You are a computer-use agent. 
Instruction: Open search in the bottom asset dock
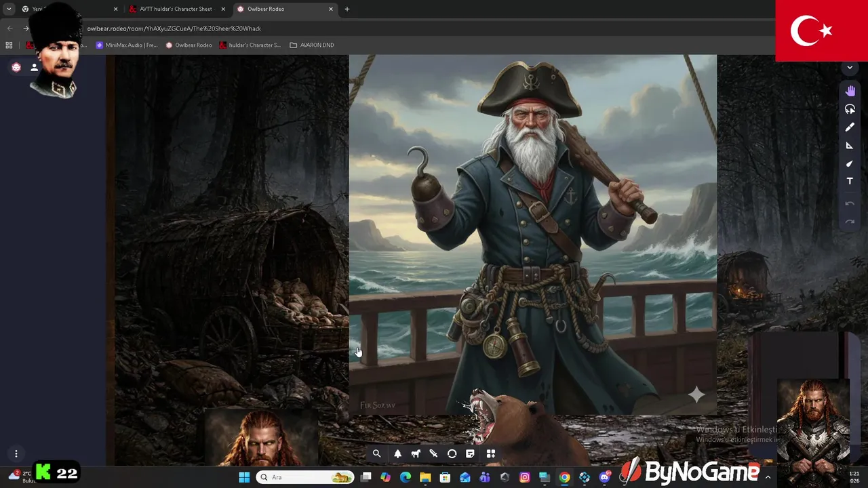tap(376, 454)
